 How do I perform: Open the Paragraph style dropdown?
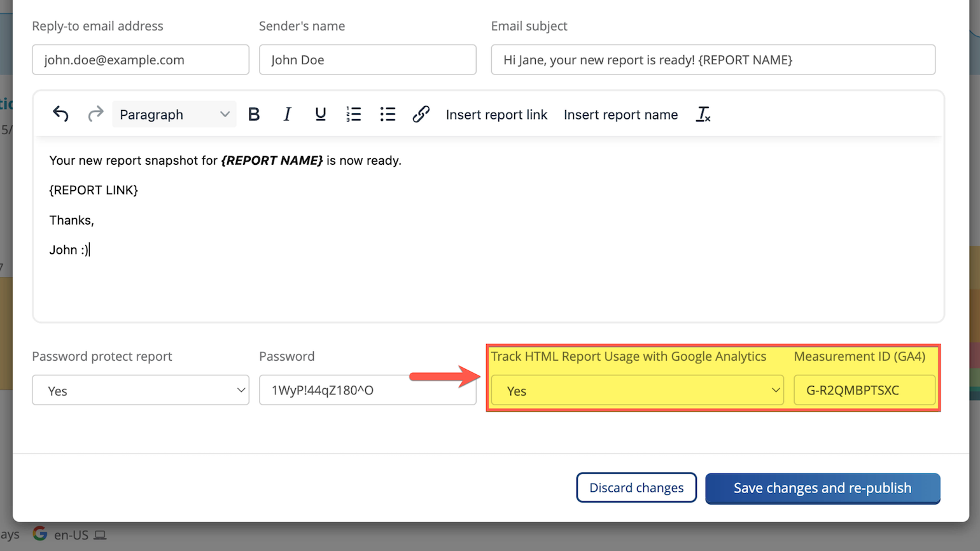coord(174,114)
